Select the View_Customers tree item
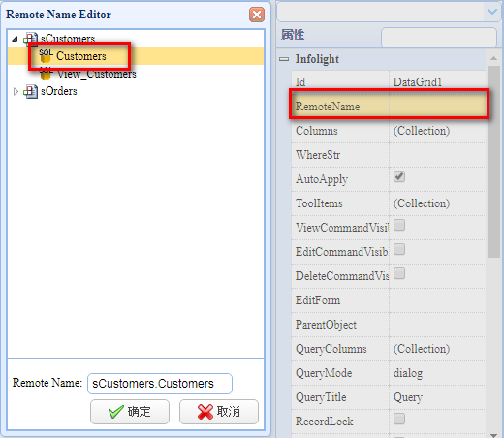The image size is (504, 438). coord(97,74)
